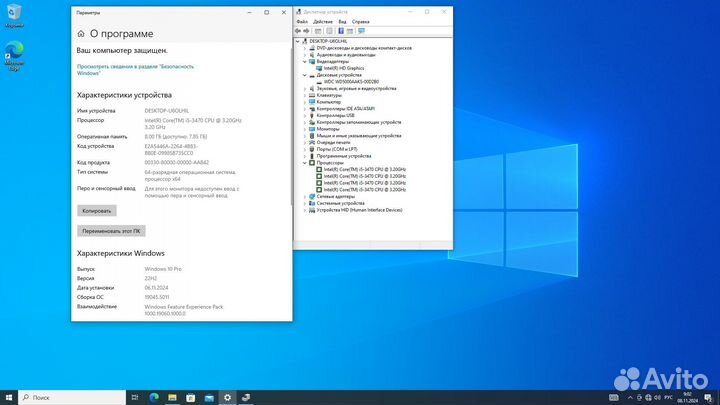The image size is (720, 405).
Task: Open the Mail app from the taskbar
Action: pos(209,397)
